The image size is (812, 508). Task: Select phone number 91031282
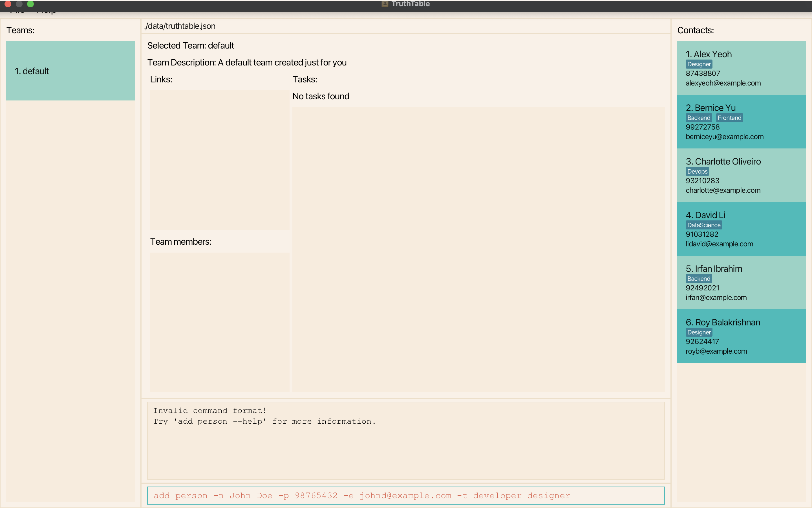tap(702, 234)
